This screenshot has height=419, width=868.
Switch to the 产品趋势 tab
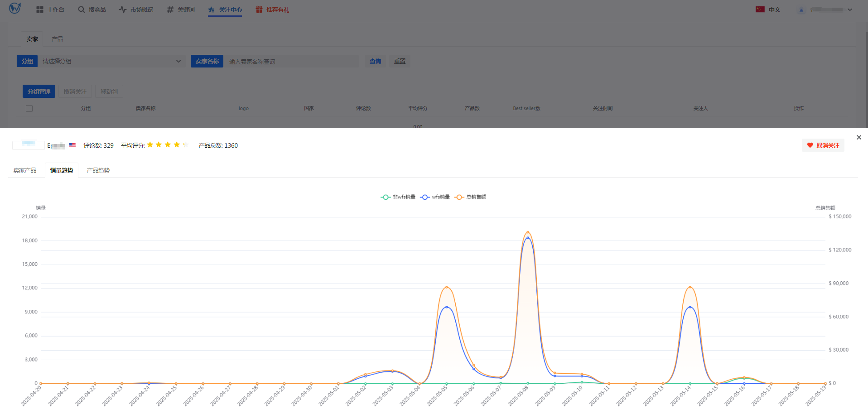pos(98,170)
